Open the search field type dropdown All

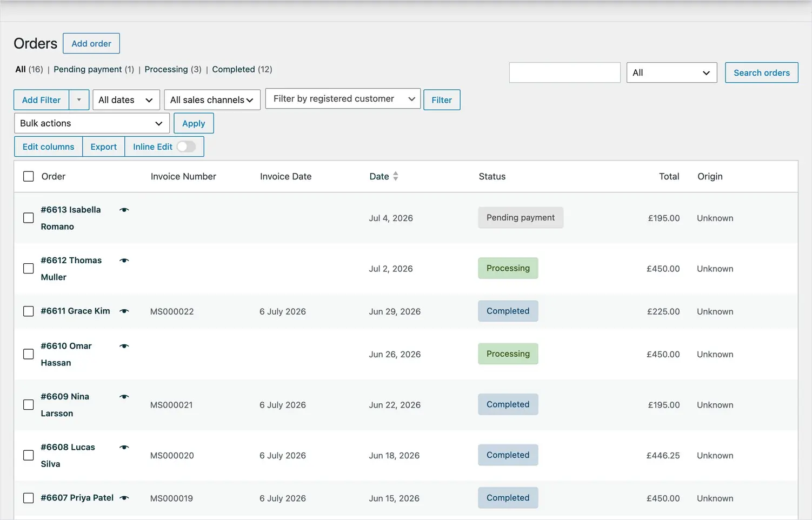pyautogui.click(x=672, y=72)
